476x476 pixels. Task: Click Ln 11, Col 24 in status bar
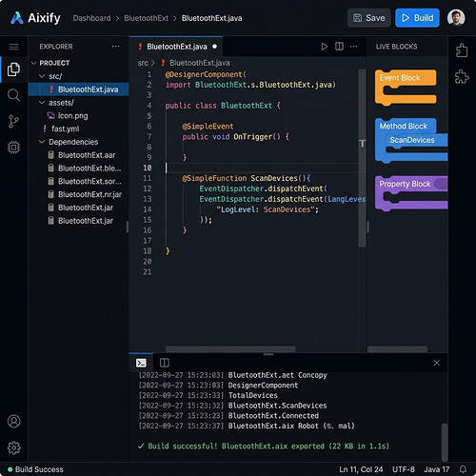[x=361, y=469]
